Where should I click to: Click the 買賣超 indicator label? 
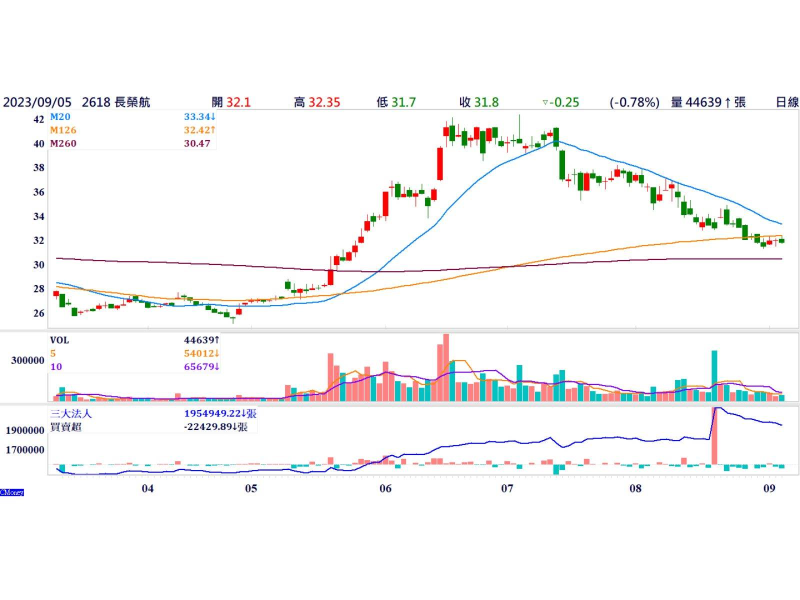coord(66,426)
